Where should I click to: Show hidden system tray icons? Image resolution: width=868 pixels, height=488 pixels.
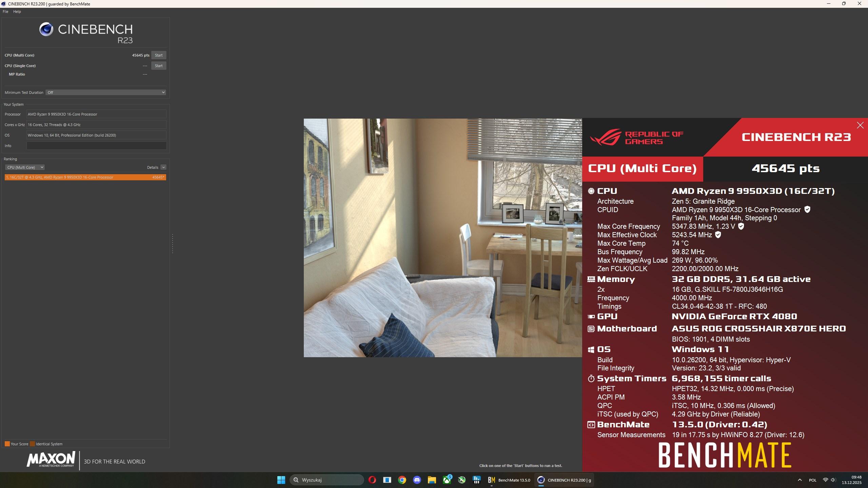tap(800, 480)
